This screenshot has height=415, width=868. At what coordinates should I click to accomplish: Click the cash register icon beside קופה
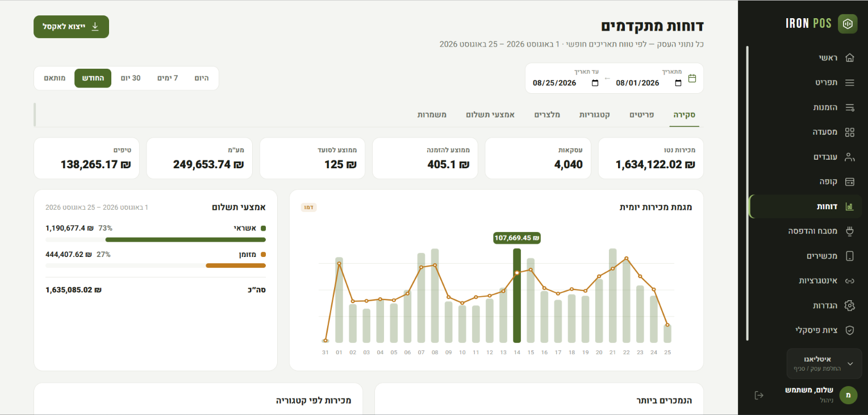click(x=850, y=182)
